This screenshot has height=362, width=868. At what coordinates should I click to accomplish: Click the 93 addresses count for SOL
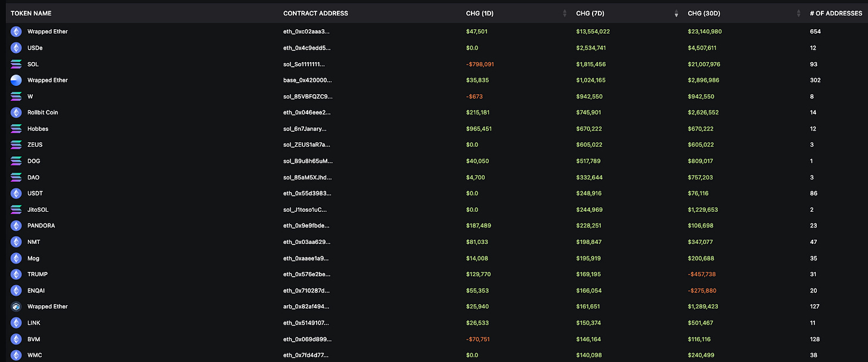pos(813,64)
